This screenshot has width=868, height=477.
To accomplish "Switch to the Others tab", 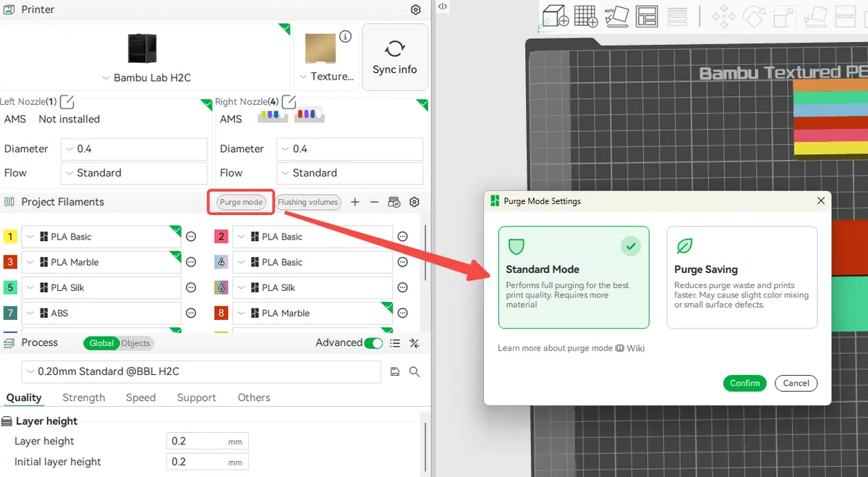I will click(x=254, y=397).
